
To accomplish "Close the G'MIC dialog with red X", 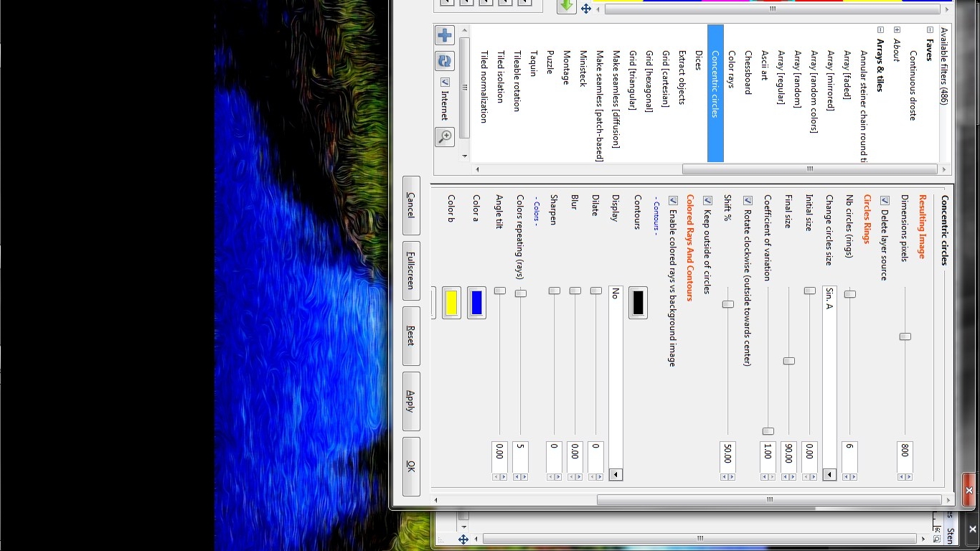I will click(x=969, y=491).
